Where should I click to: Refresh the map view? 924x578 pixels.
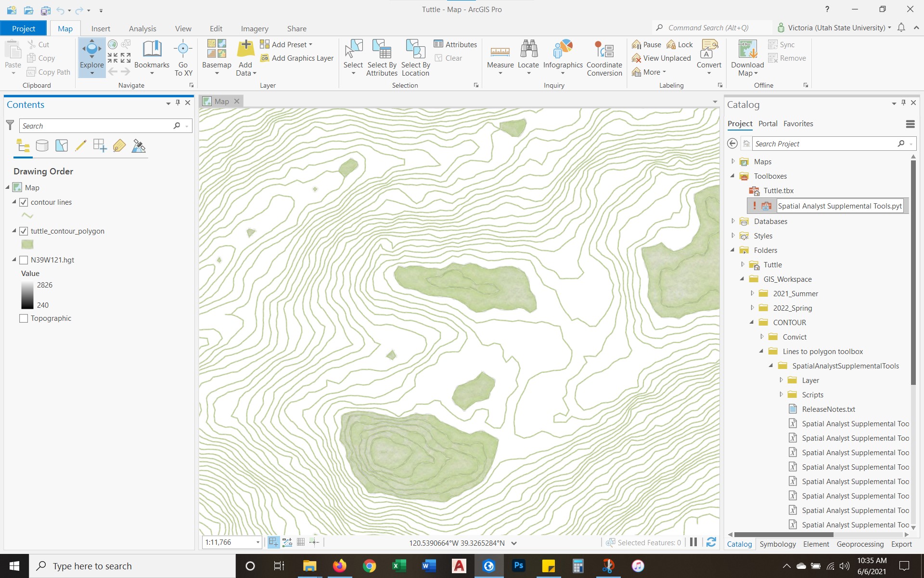[711, 542]
